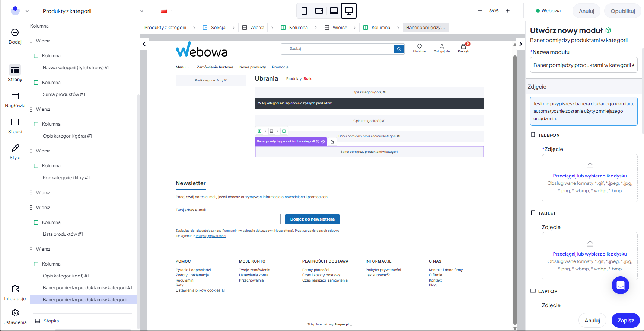
Task: Switch preview to desktop monitor view
Action: coord(349,11)
